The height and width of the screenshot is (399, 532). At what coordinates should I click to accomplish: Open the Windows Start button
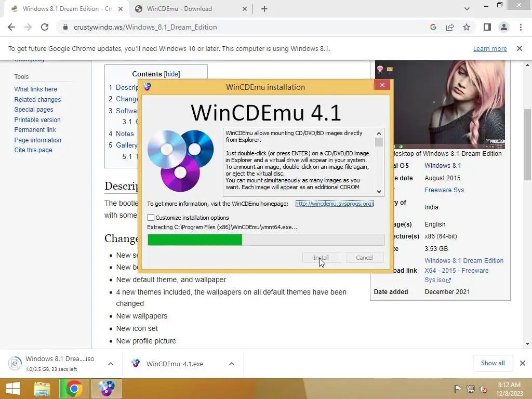(x=13, y=389)
